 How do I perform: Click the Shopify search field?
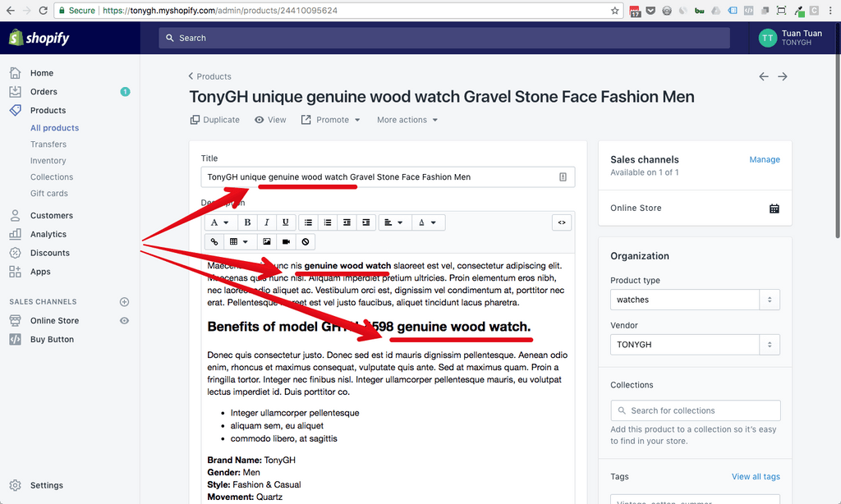point(444,38)
